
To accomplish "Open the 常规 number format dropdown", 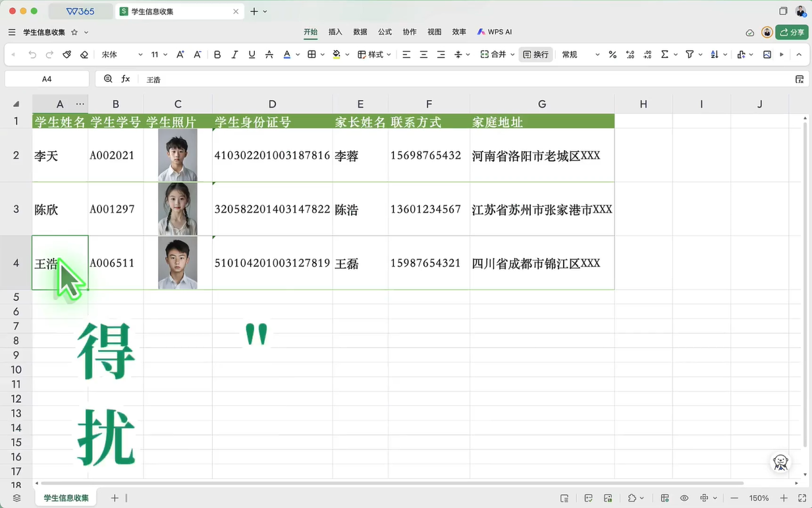I will [x=580, y=55].
